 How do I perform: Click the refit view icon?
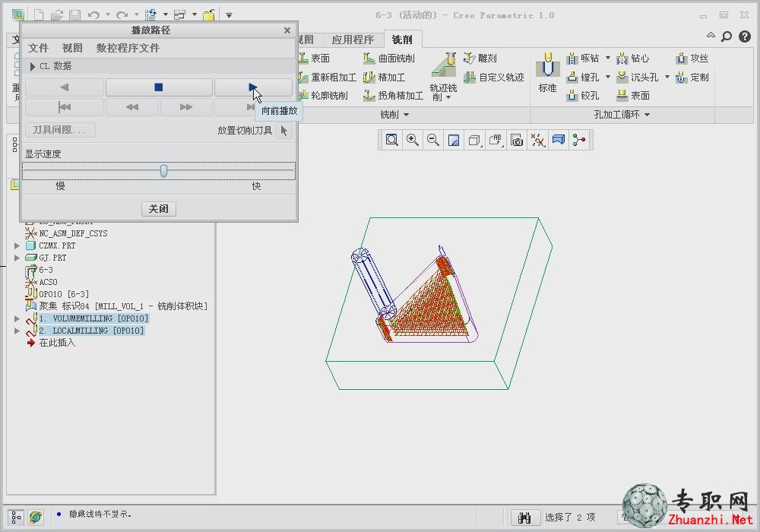[391, 140]
